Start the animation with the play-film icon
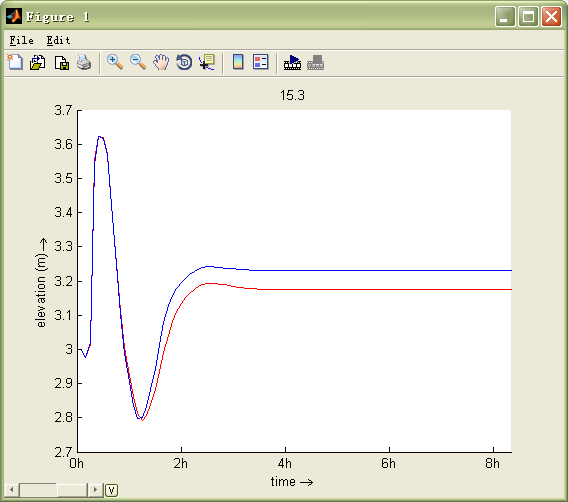This screenshot has width=568, height=502. click(292, 62)
